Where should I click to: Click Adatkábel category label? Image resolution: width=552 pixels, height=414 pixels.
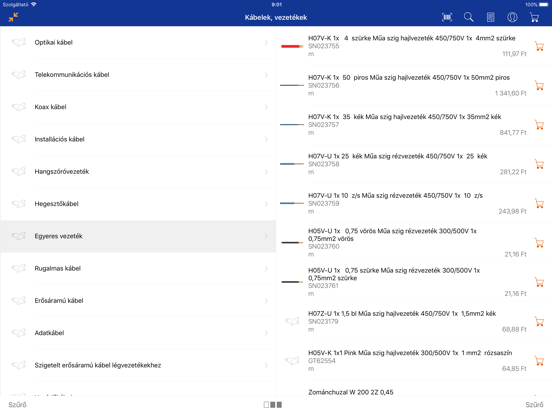(x=49, y=333)
